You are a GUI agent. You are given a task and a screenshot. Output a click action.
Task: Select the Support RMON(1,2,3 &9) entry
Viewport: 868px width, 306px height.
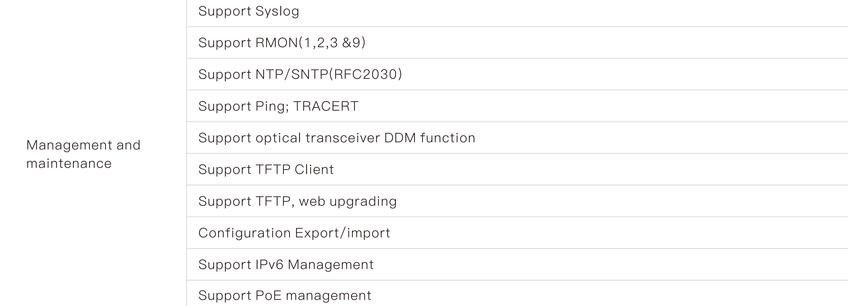282,43
